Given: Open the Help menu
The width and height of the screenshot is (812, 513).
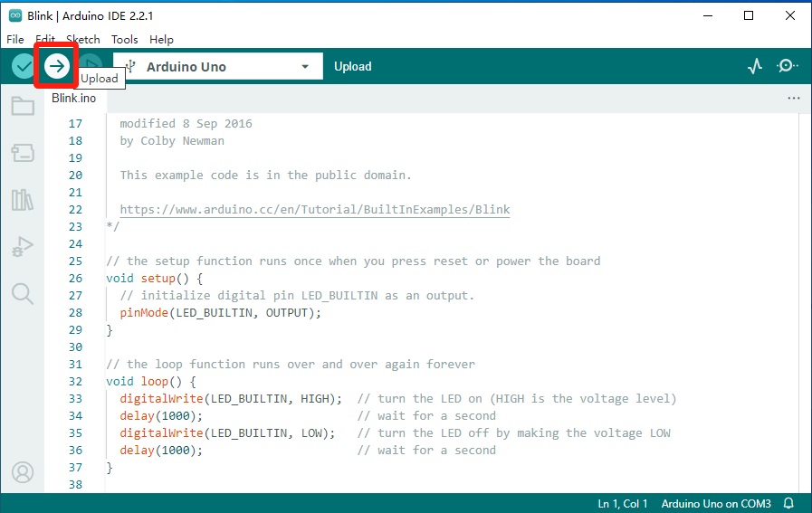Looking at the screenshot, I should [x=161, y=39].
